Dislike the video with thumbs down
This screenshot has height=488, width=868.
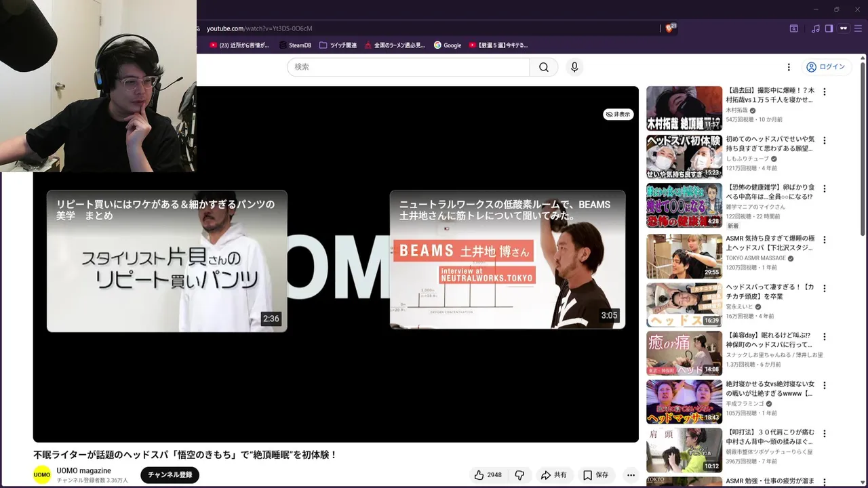click(520, 475)
